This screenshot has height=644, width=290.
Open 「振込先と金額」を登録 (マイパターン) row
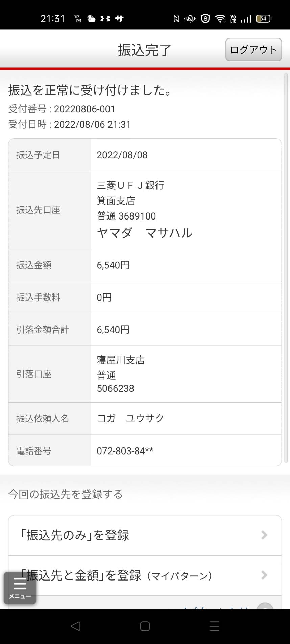(145, 575)
